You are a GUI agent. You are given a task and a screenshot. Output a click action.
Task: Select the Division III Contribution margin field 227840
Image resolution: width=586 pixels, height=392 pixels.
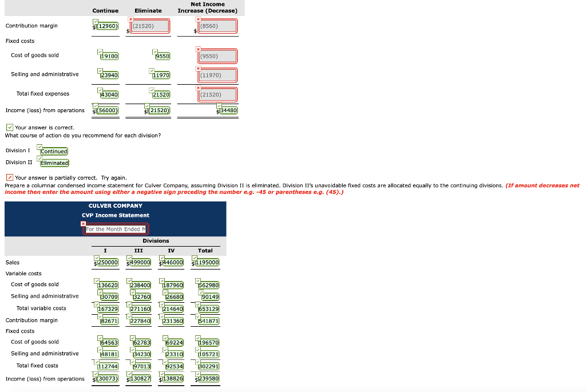click(x=140, y=321)
